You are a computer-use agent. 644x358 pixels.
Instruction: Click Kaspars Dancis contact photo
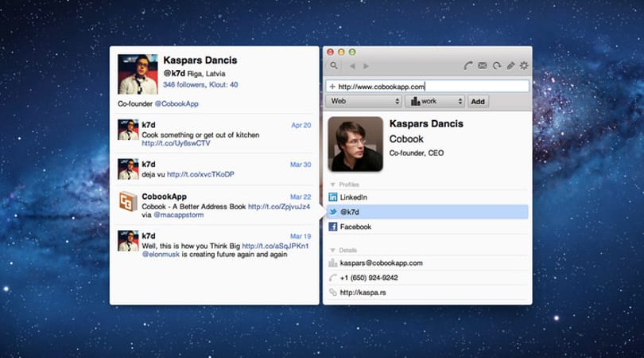355,144
